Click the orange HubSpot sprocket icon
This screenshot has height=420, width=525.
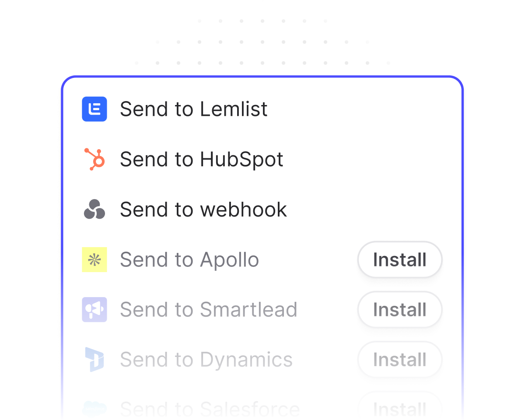click(x=94, y=159)
